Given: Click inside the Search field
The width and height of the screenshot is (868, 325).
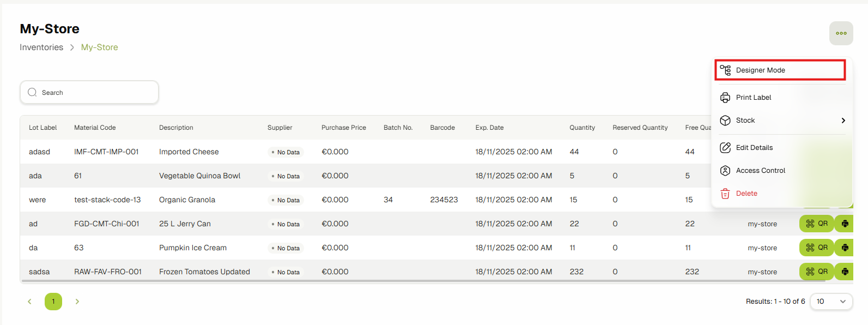Looking at the screenshot, I should (89, 93).
